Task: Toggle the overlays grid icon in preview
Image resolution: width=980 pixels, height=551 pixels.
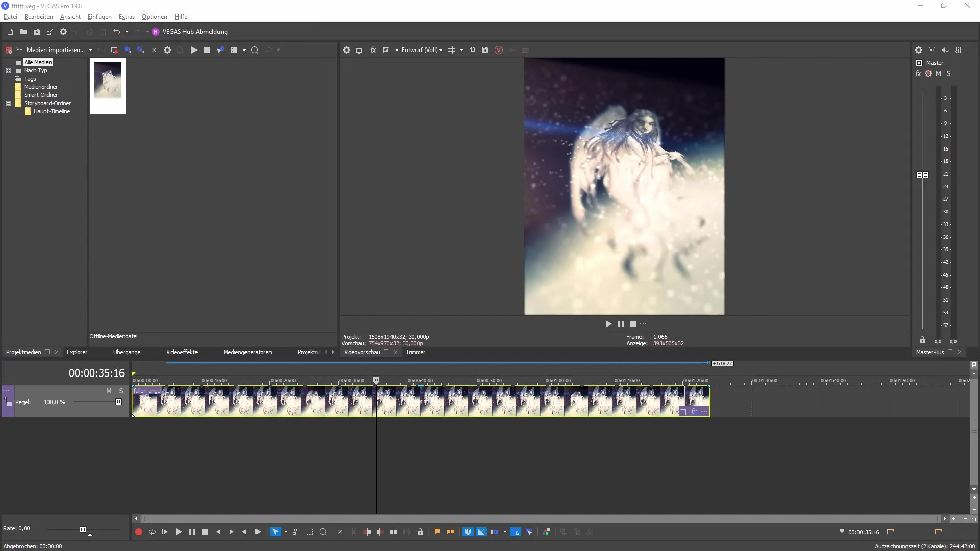Action: click(x=451, y=50)
